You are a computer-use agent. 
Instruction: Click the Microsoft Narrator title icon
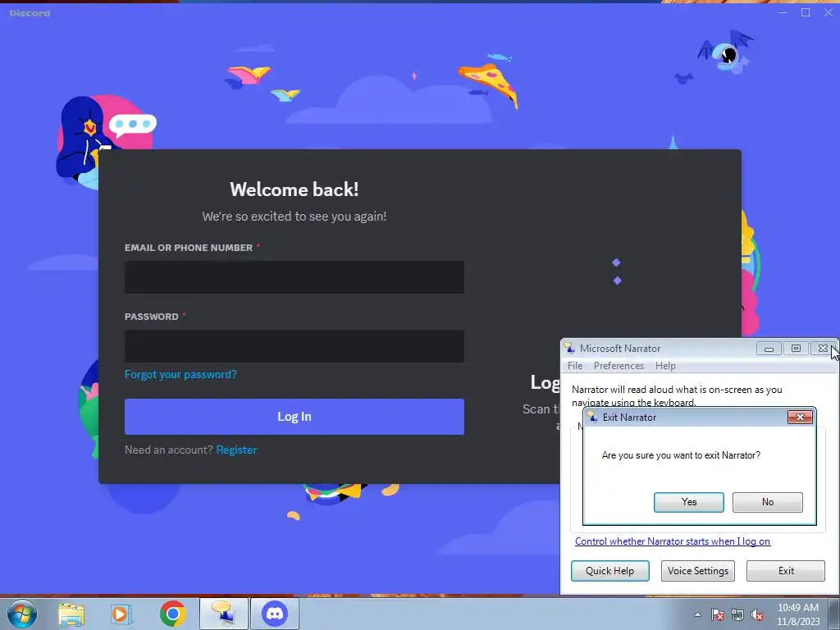click(570, 349)
